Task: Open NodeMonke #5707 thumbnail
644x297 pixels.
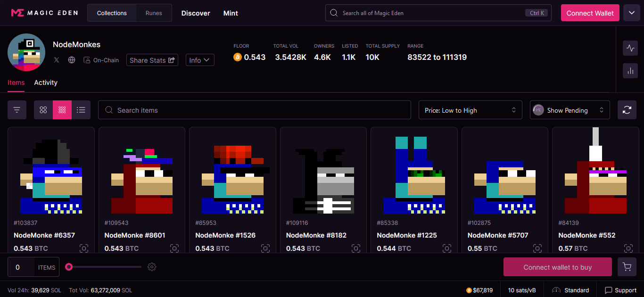Action: click(x=505, y=171)
